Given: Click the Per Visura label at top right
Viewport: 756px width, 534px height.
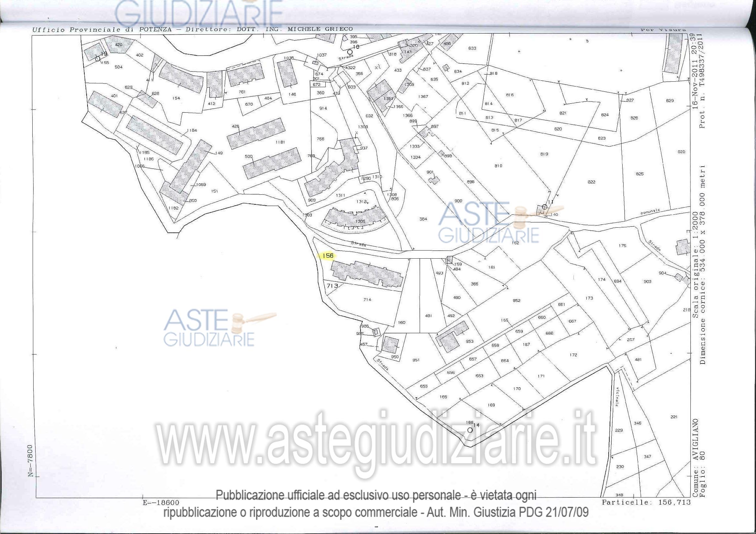Looking at the screenshot, I should (663, 29).
